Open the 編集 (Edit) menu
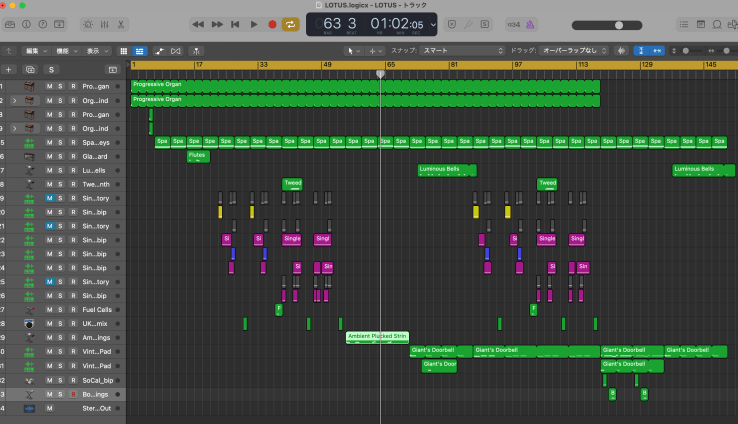The width and height of the screenshot is (738, 424). (35, 50)
